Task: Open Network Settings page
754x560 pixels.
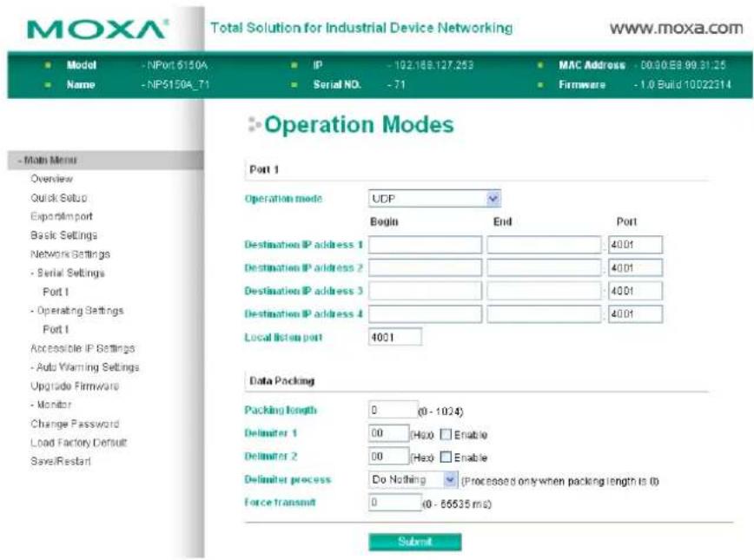Action: tap(70, 254)
